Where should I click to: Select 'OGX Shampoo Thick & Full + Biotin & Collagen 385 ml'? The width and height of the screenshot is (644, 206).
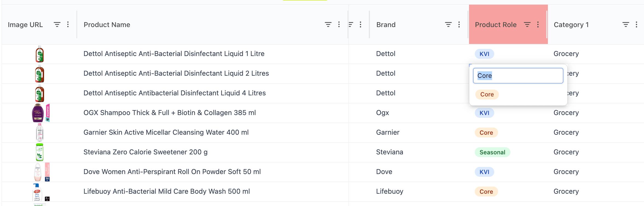click(x=169, y=113)
